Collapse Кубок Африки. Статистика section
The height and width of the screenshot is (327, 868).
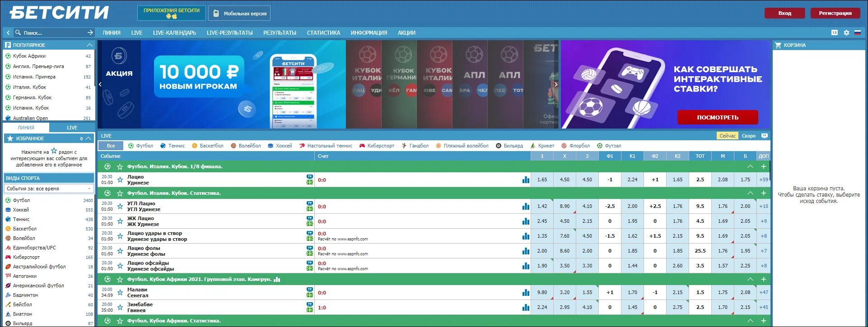(750, 321)
